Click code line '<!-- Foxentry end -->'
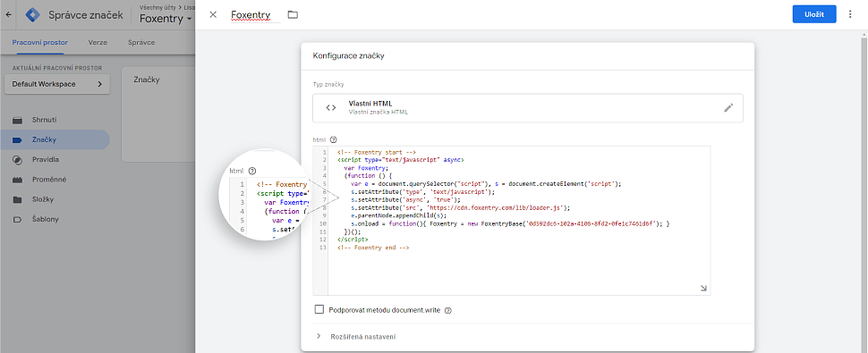Screen dimensions: 868x353 (x=372, y=248)
